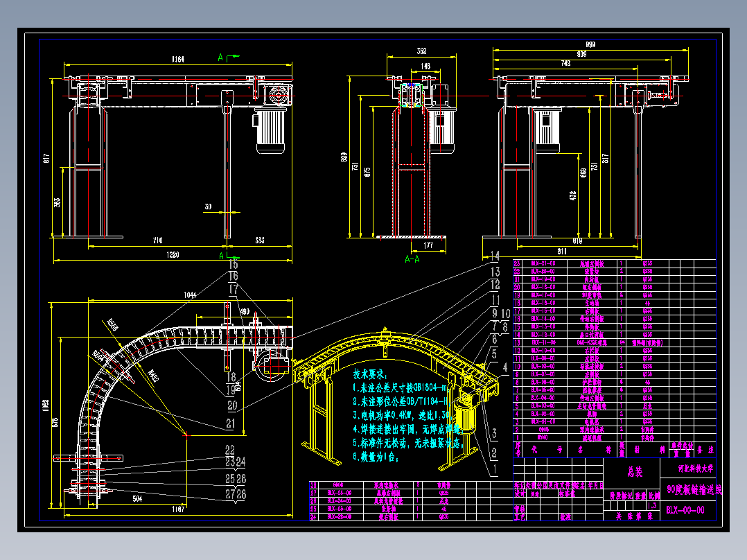Image resolution: width=747 pixels, height=560 pixels.
Task: Click the 备注 header cell in parts list
Action: pyautogui.click(x=705, y=449)
